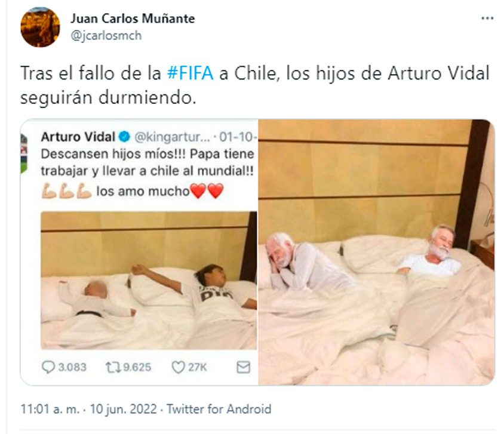This screenshot has height=434, width=504.
Task: Open the three-dot more options menu
Action: (487, 19)
